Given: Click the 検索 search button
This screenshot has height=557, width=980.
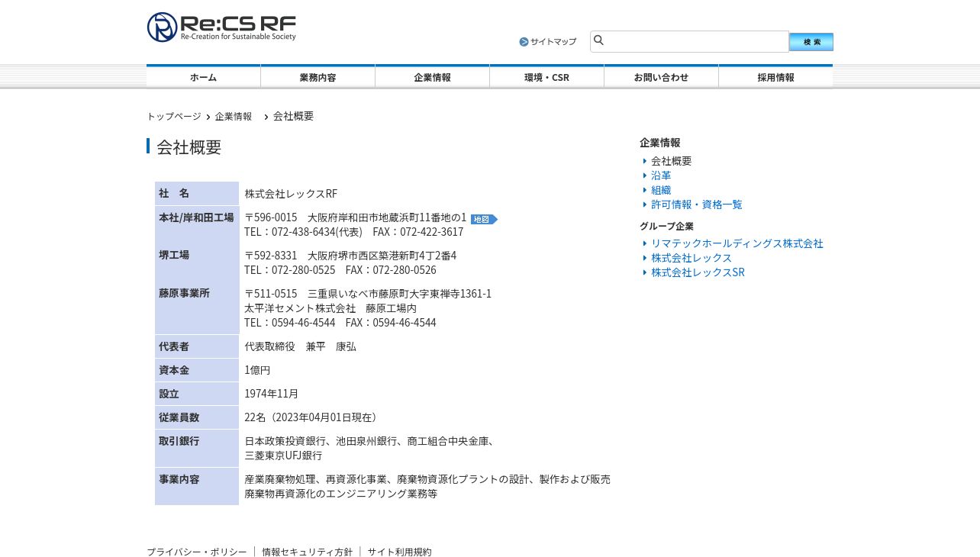Looking at the screenshot, I should 811,42.
